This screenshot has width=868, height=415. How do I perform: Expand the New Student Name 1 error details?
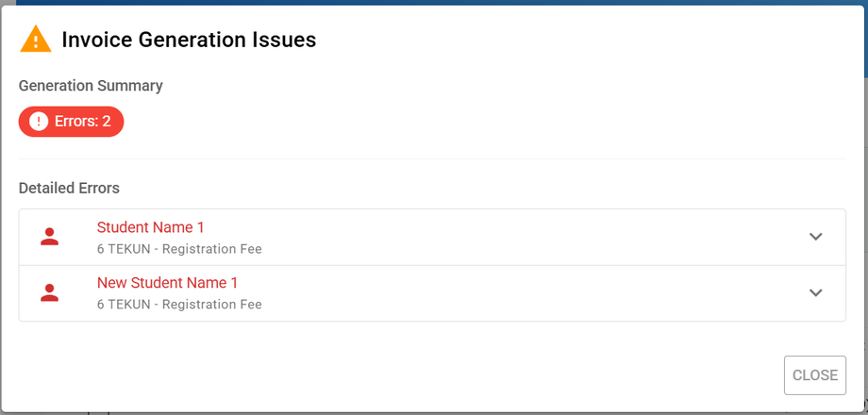coord(816,292)
